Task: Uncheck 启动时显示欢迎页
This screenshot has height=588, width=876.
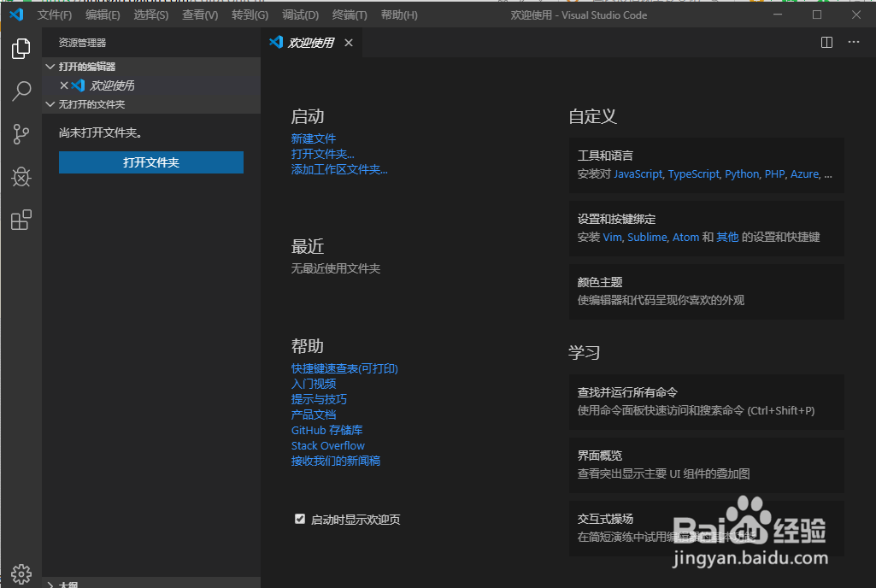Action: point(299,518)
